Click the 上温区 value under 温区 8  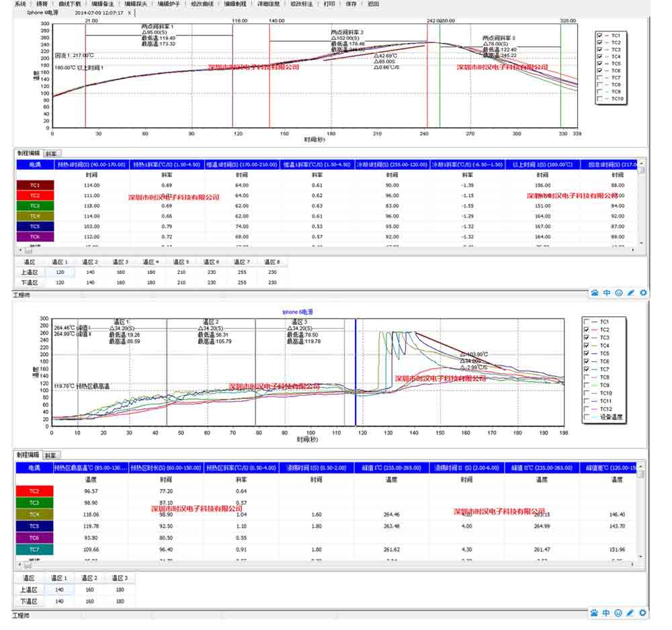pos(271,272)
